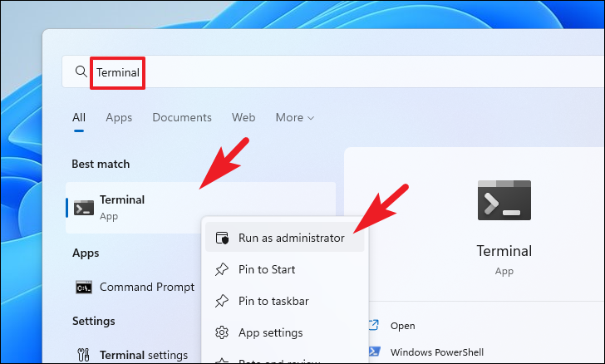
Task: Click the Terminal settings tools icon
Action: [x=83, y=355]
